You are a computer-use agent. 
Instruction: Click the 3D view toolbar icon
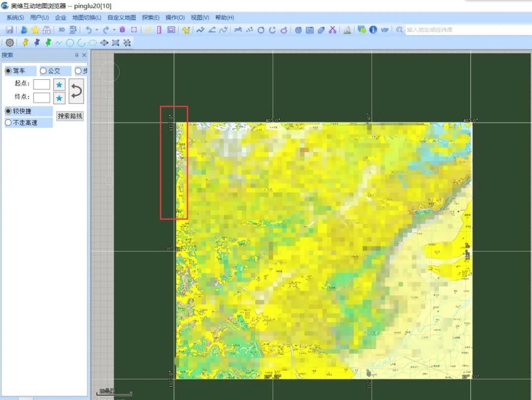[x=62, y=30]
